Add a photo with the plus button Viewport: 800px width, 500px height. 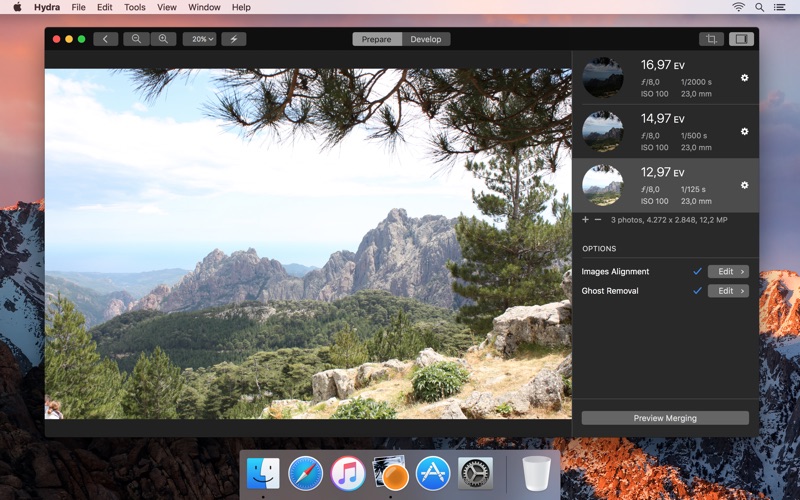tap(585, 219)
